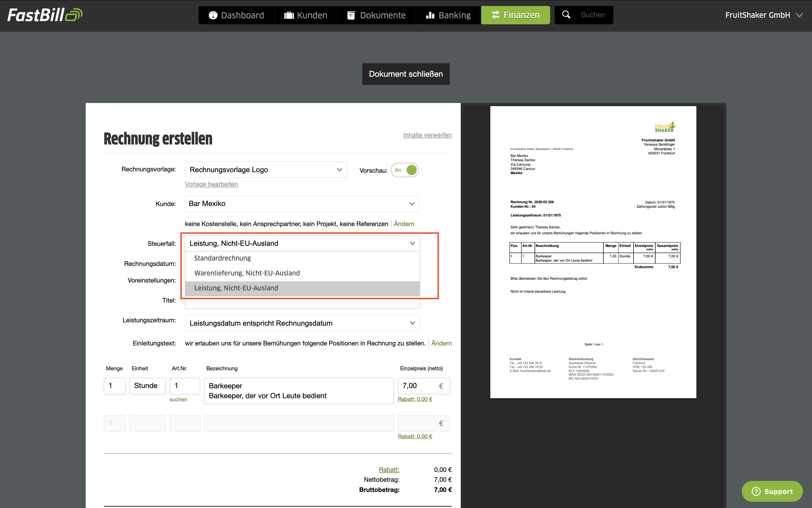Image resolution: width=812 pixels, height=508 pixels.
Task: Open the Dokumente tab
Action: [376, 15]
